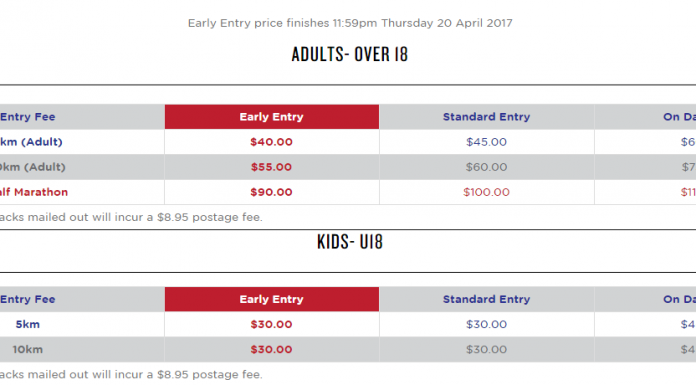Click the early entry deadline notice text
This screenshot has width=696, height=385.
coord(350,23)
